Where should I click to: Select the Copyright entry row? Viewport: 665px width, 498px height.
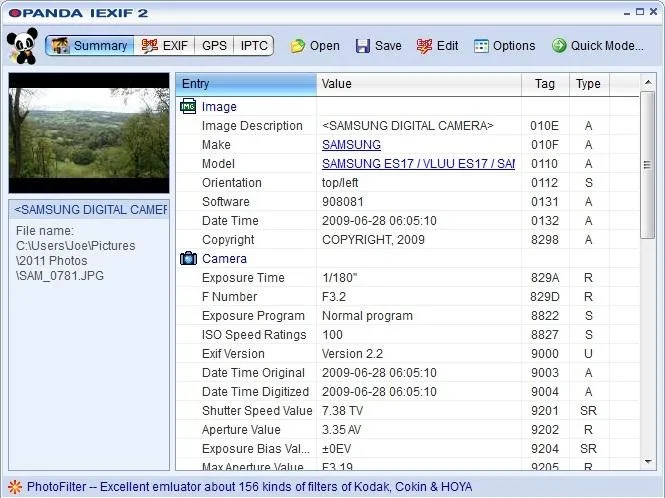coord(408,239)
